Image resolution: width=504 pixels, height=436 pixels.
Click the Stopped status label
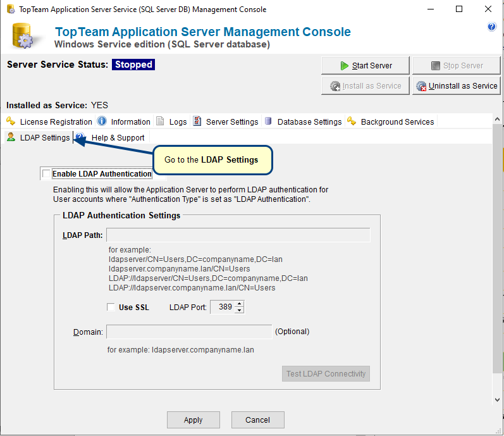click(x=133, y=65)
